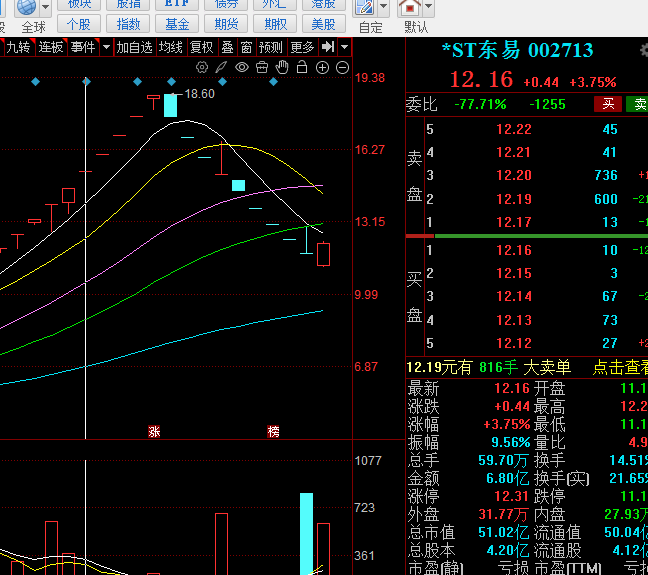Image resolution: width=648 pixels, height=575 pixels.
Task: Click the 外盘 31.77万 value
Action: [x=504, y=514]
